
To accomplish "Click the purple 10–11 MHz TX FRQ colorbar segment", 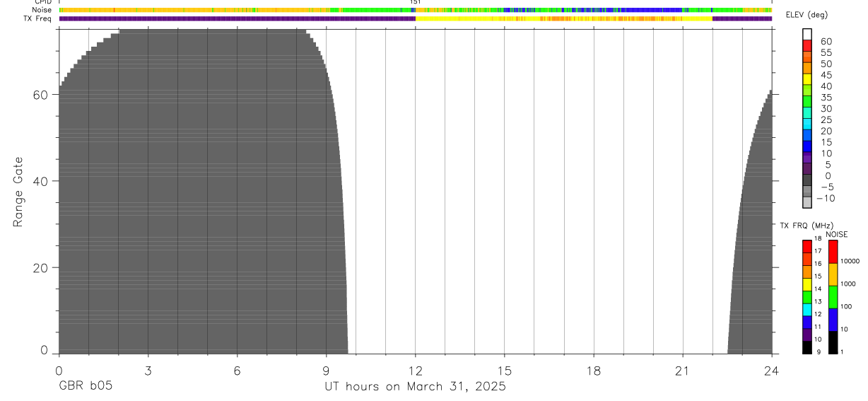I will pos(807,335).
